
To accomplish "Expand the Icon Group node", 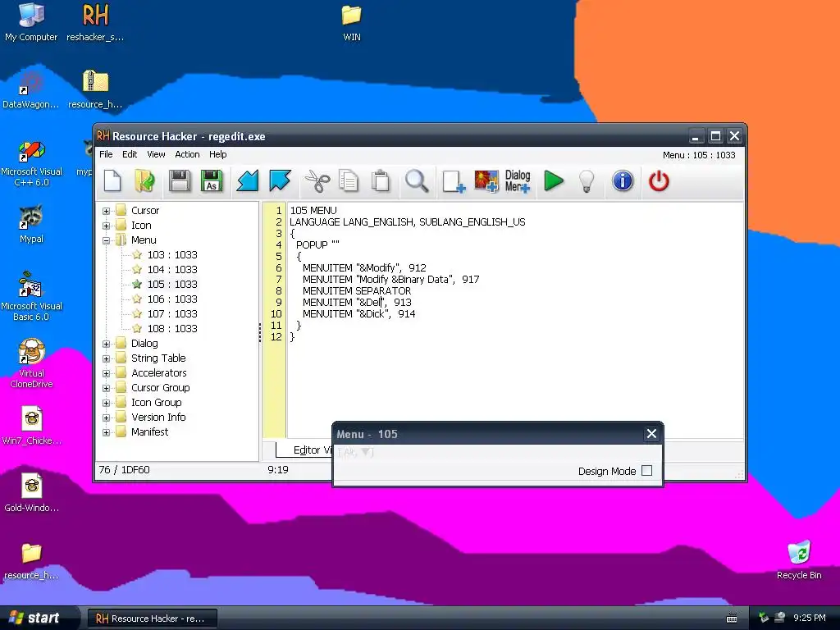I will point(106,403).
